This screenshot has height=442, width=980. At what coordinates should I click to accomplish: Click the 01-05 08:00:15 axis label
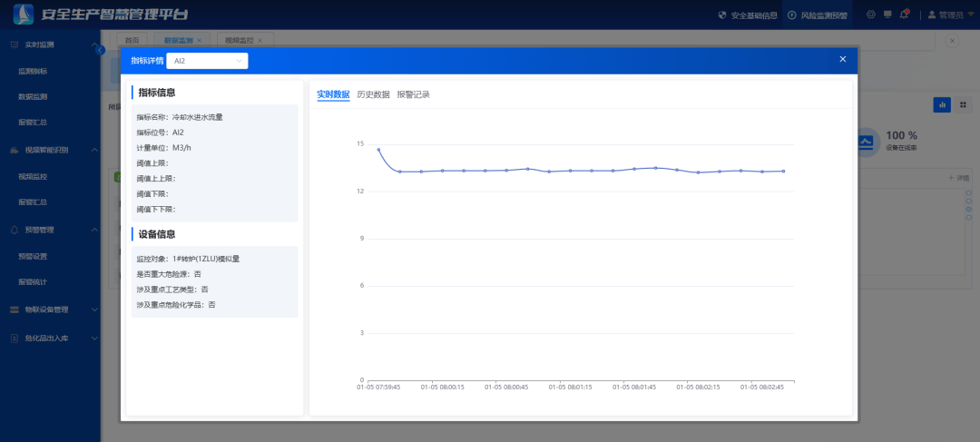443,387
